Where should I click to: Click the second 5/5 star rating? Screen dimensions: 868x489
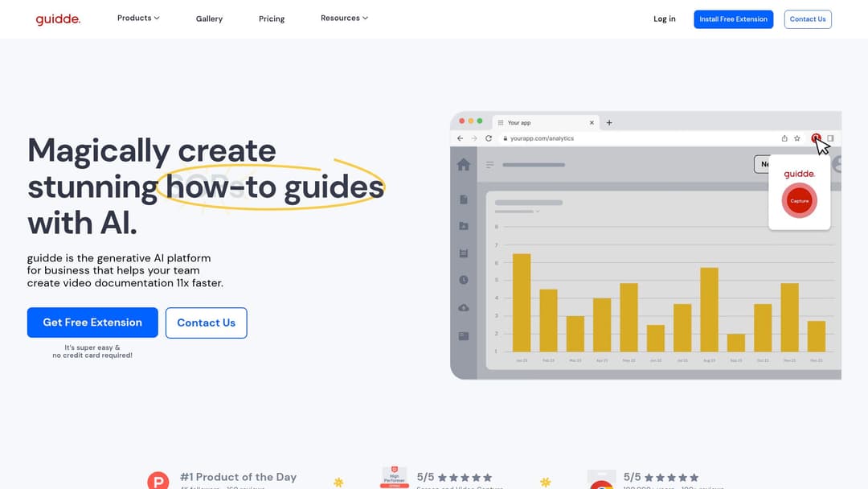pos(661,478)
